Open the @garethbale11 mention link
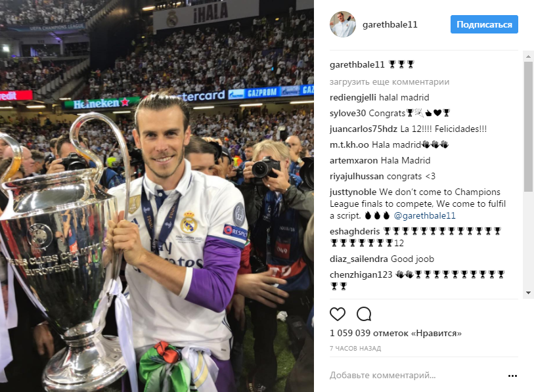 click(424, 215)
